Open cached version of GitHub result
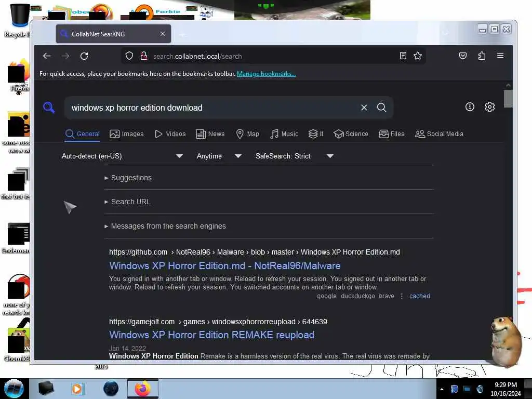Image resolution: width=532 pixels, height=399 pixels. 420,296
